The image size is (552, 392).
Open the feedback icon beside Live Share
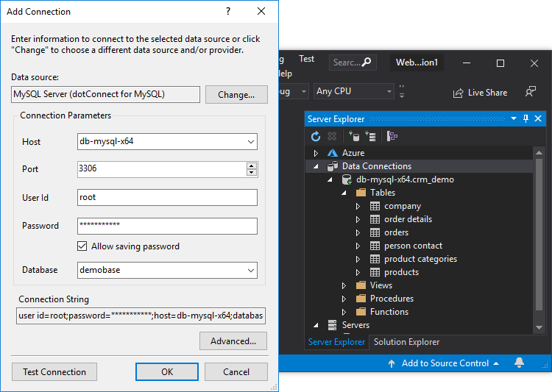point(530,92)
